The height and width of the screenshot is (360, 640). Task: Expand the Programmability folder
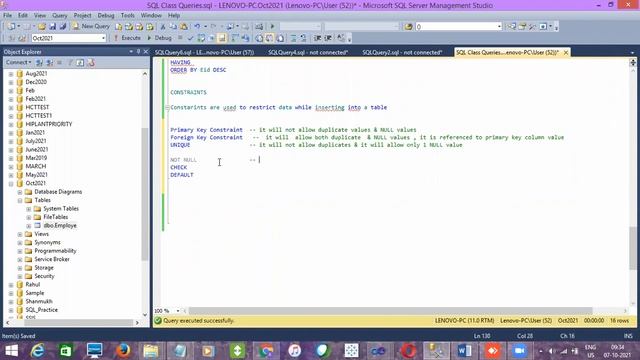[x=20, y=251]
